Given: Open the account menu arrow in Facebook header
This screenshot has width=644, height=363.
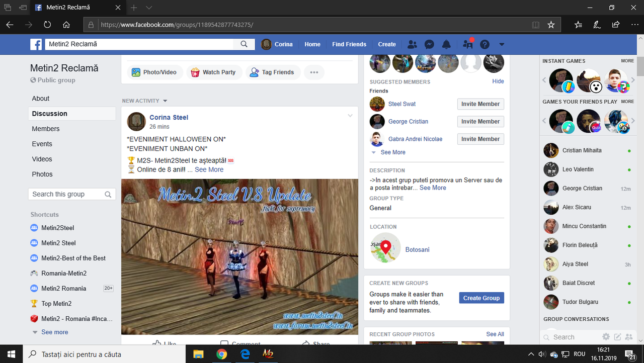Looking at the screenshot, I should (502, 44).
